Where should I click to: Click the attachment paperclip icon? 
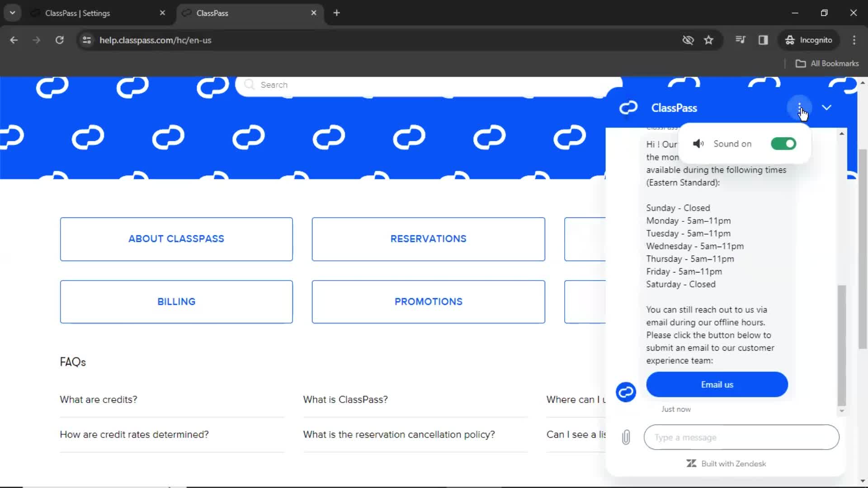tap(626, 437)
